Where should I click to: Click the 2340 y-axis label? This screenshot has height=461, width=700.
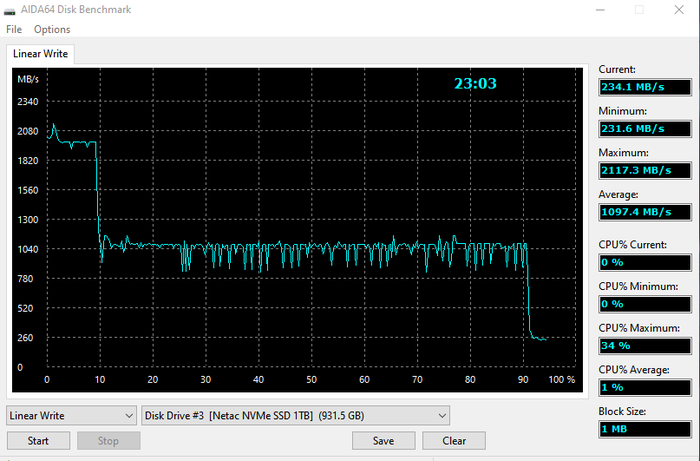coord(28,102)
